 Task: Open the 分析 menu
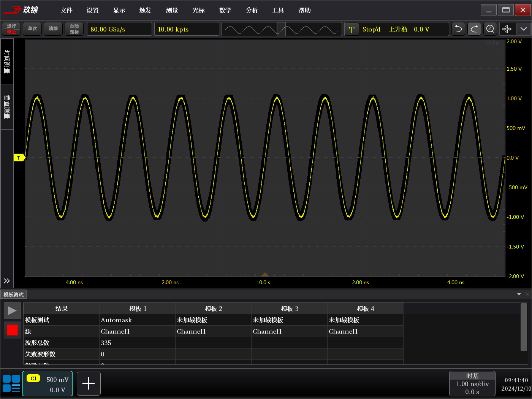pyautogui.click(x=252, y=10)
